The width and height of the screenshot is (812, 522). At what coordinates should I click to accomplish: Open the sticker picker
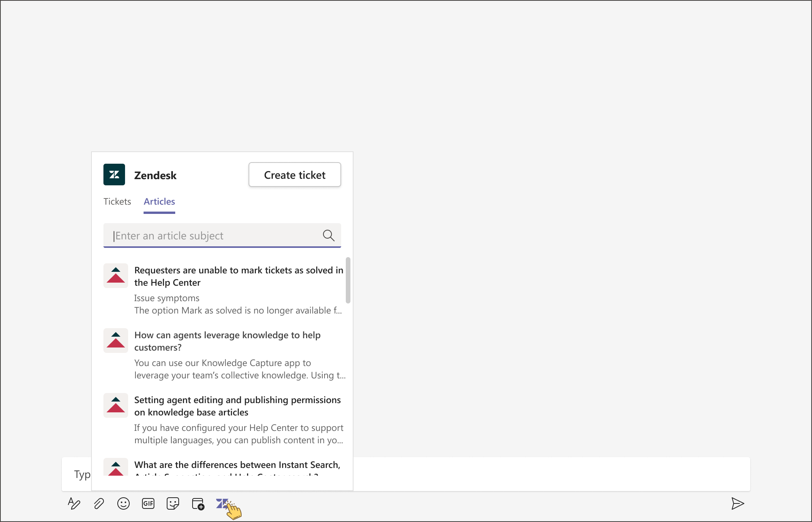[173, 503]
